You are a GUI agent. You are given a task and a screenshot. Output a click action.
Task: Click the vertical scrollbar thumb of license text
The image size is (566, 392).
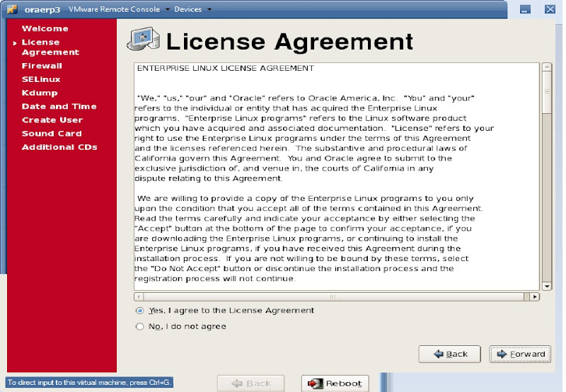tap(547, 93)
